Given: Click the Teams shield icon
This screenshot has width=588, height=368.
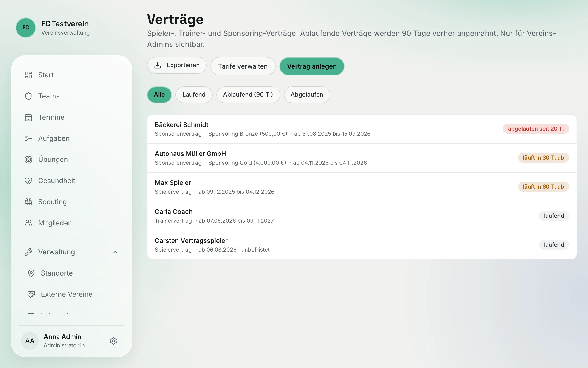Looking at the screenshot, I should (x=28, y=96).
